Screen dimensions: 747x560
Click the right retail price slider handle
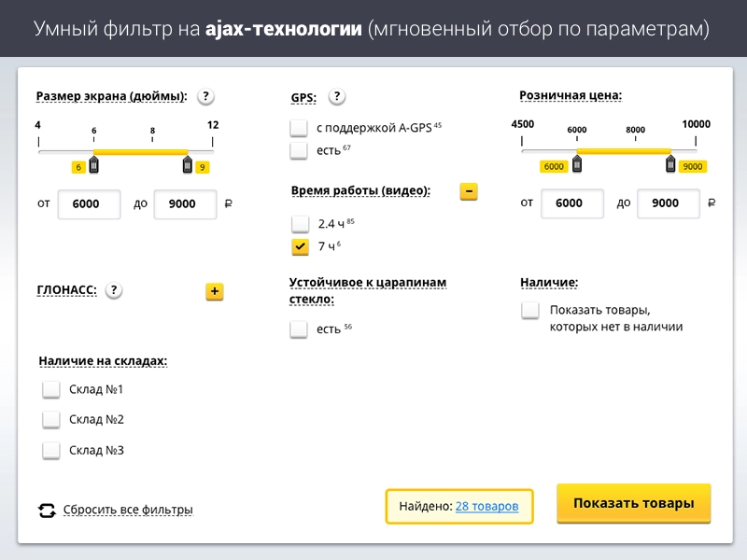[670, 164]
